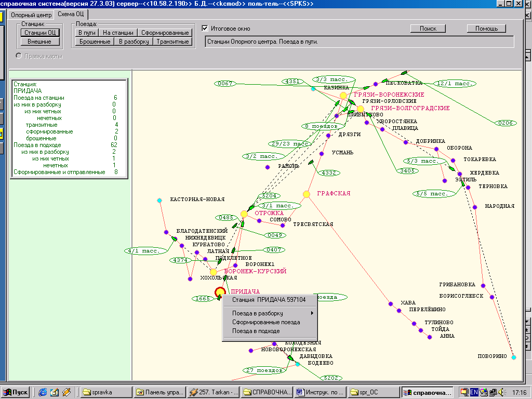532x399 pixels.
Task: Select the Грибановка purple station dot
Action: 483,286
